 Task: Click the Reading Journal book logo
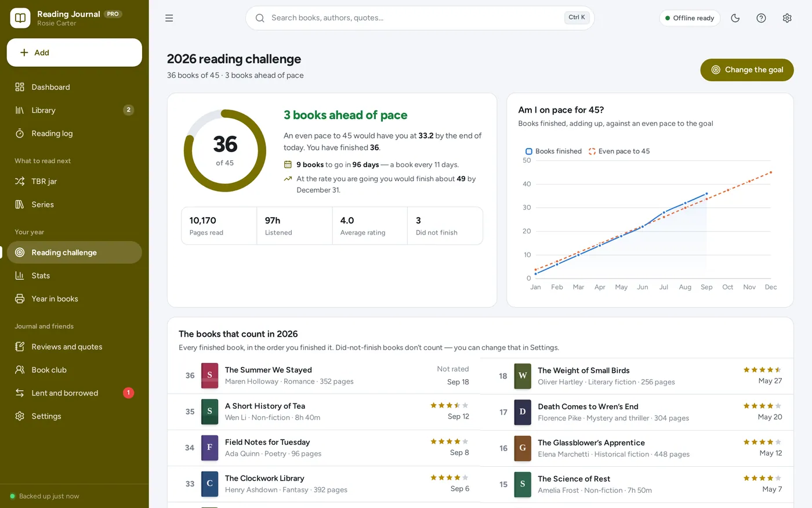20,18
